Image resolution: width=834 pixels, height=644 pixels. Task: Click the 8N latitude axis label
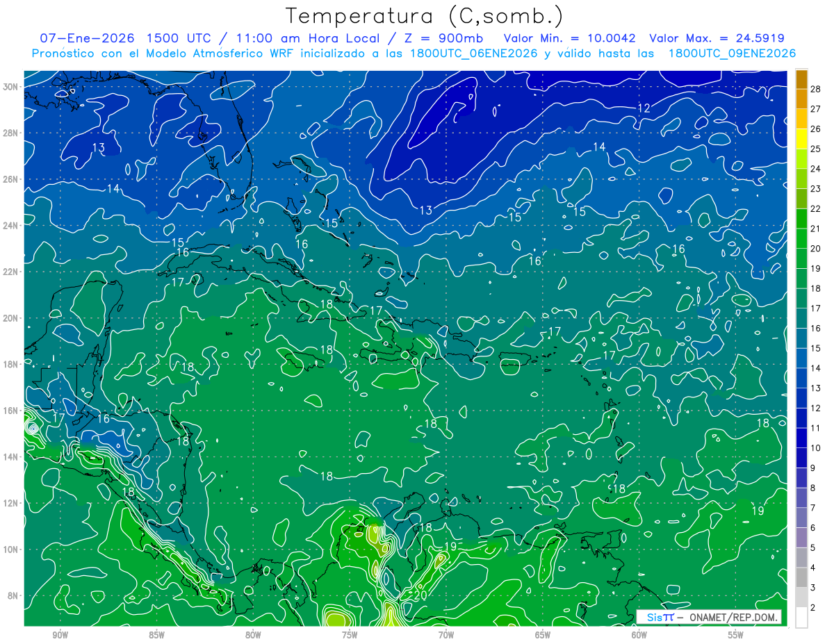tap(13, 596)
